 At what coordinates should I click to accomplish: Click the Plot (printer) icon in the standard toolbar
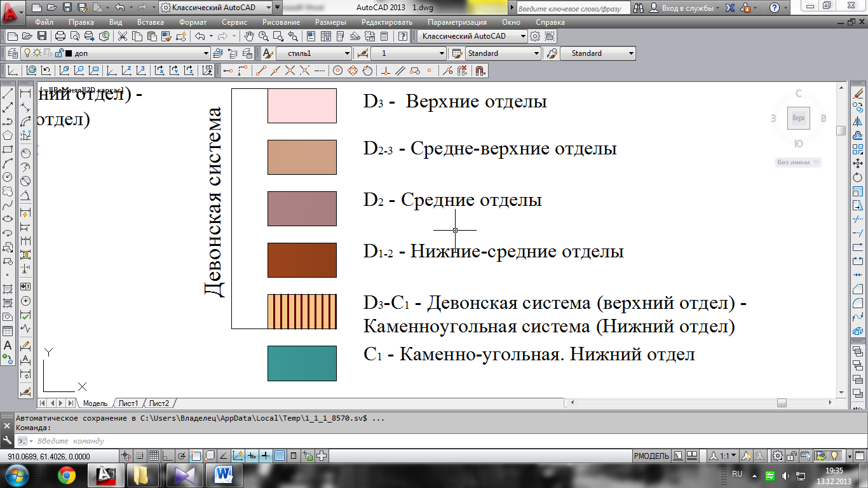click(60, 36)
